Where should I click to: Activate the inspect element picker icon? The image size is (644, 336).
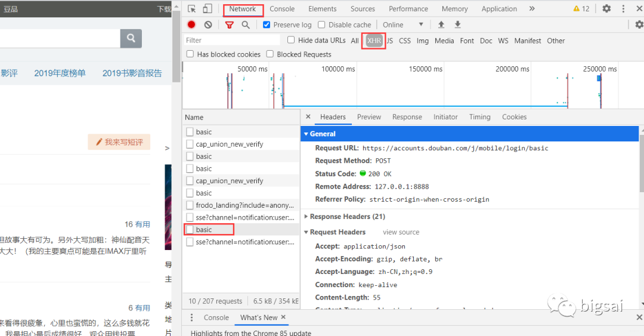(191, 8)
